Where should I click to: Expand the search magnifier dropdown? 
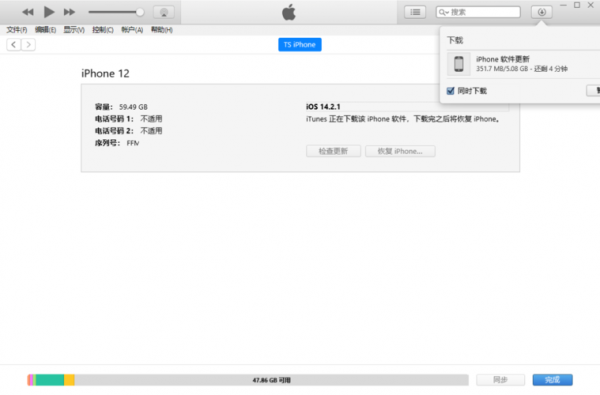443,12
